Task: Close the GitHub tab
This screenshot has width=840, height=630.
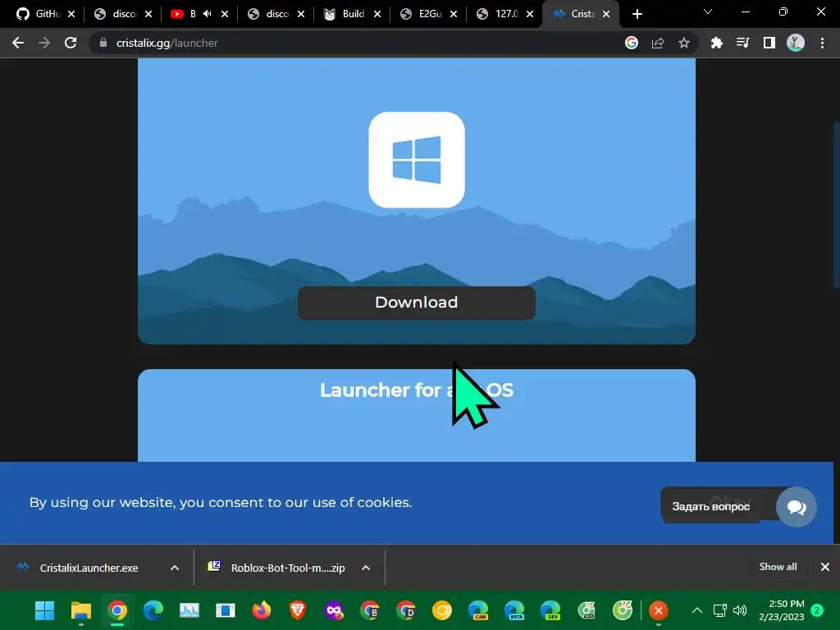Action: tap(71, 14)
